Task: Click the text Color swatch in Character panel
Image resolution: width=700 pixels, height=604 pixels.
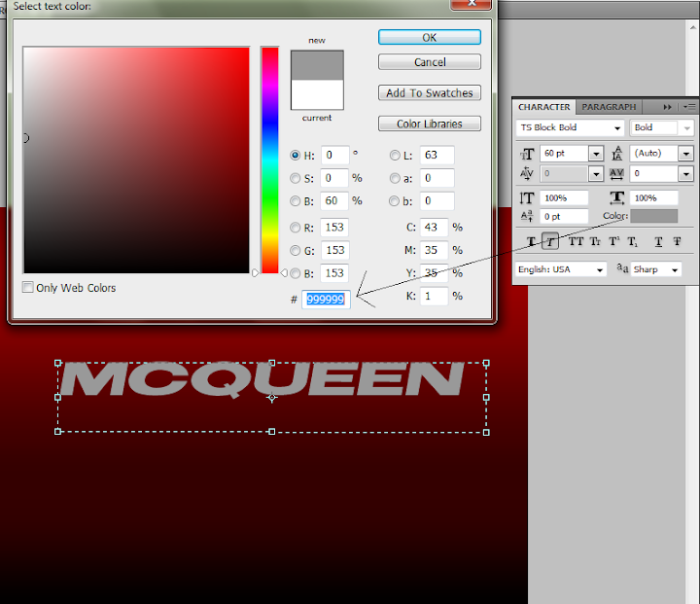Action: [653, 216]
